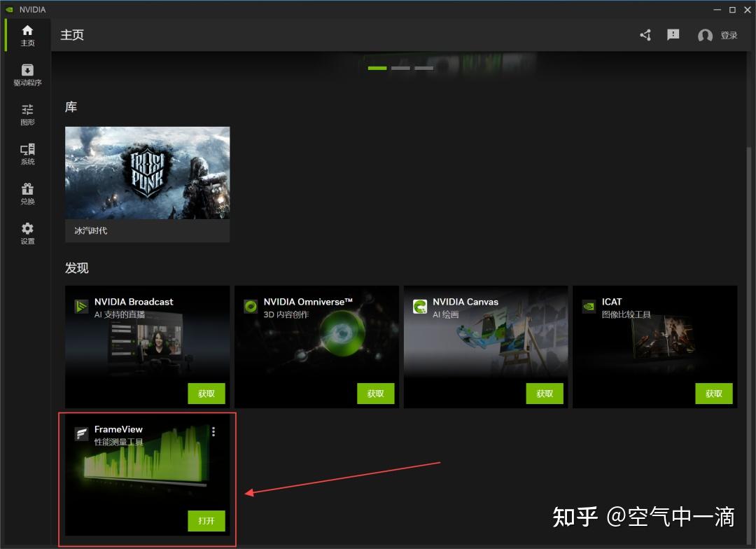Open the feedback speech-bubble icon

point(673,34)
